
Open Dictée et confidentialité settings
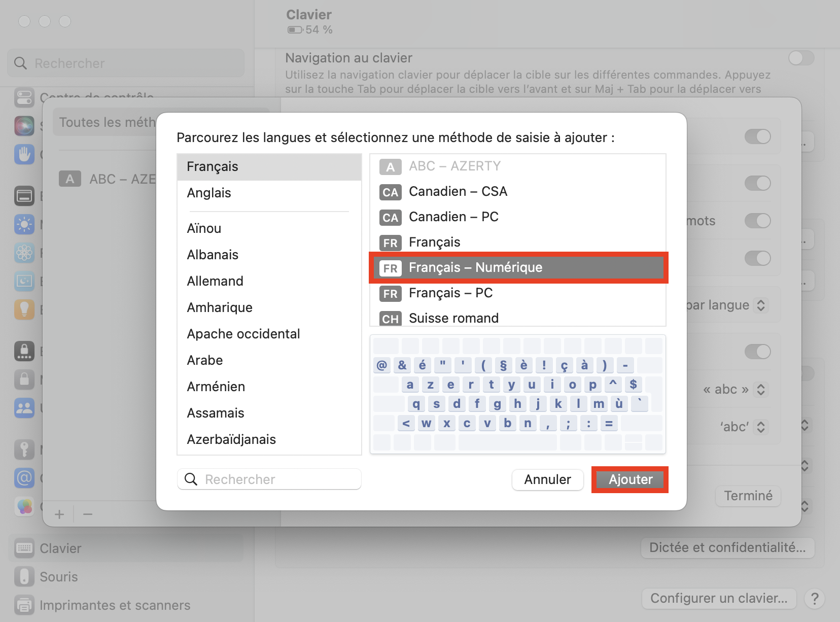point(727,548)
